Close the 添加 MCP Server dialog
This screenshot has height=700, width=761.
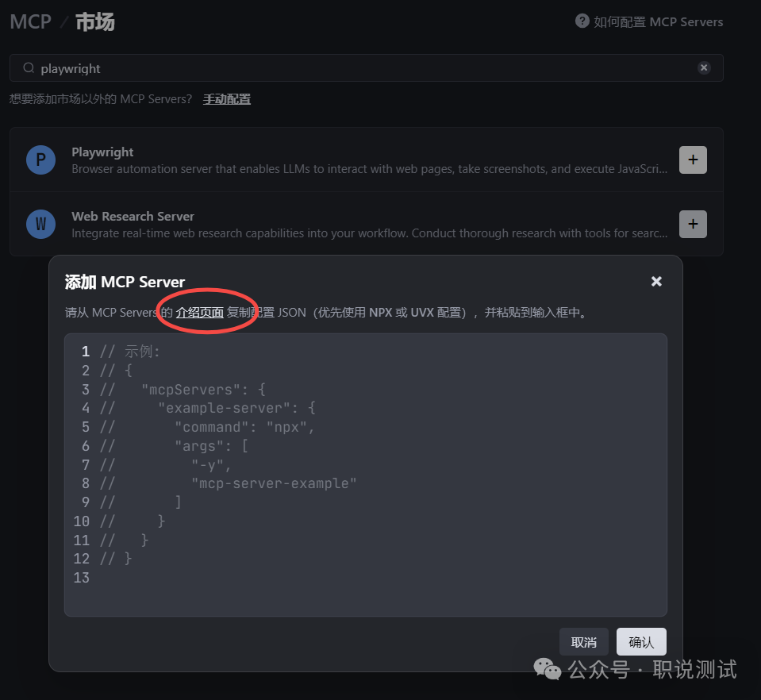pos(656,281)
